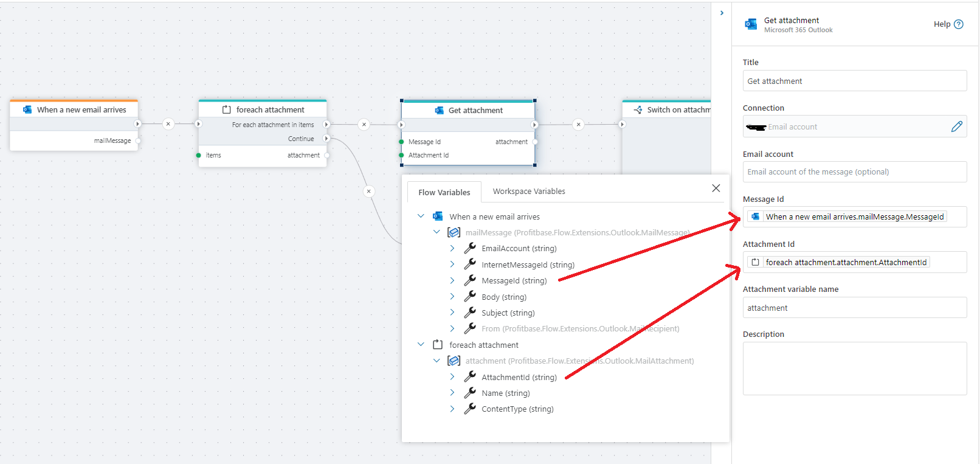Close the Flow Variables popup

(x=716, y=189)
